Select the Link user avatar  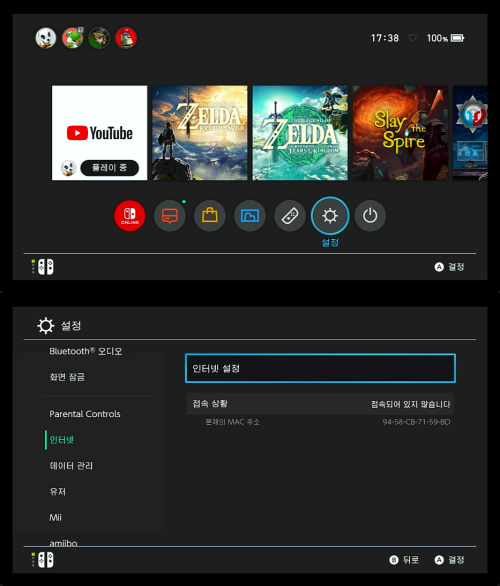tap(99, 38)
